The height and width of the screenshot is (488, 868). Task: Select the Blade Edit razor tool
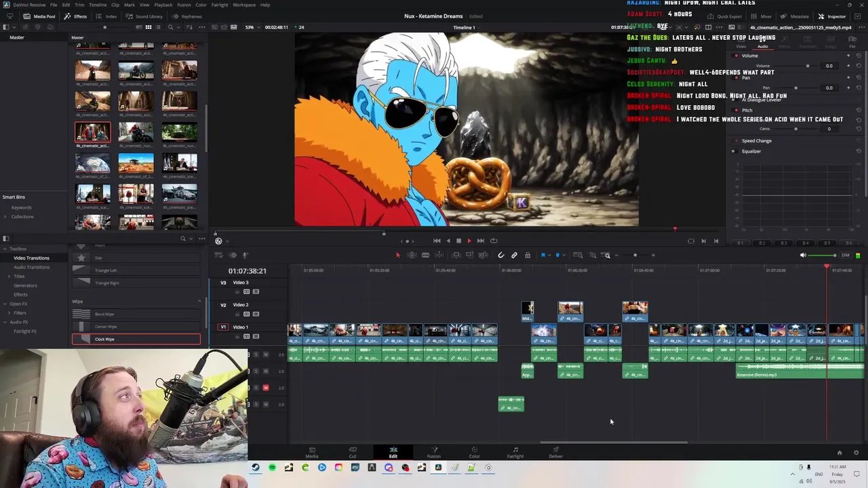425,256
